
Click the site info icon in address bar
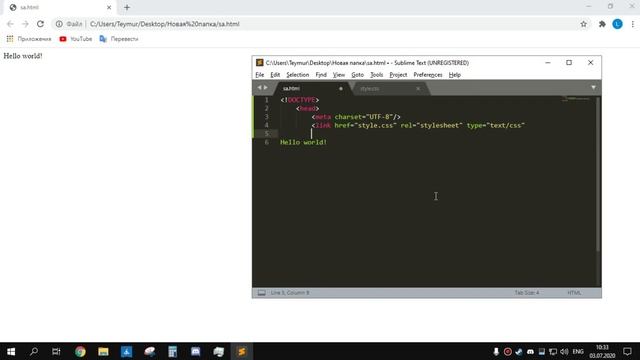[x=59, y=24]
